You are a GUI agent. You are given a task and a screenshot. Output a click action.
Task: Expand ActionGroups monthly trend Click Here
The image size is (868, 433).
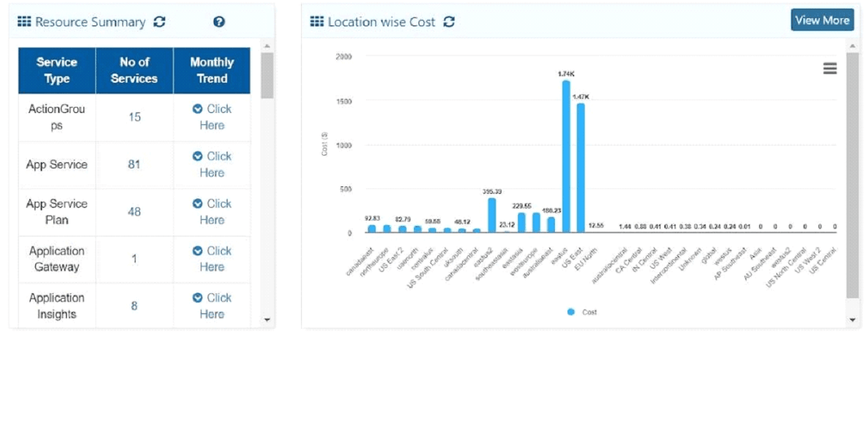212,117
